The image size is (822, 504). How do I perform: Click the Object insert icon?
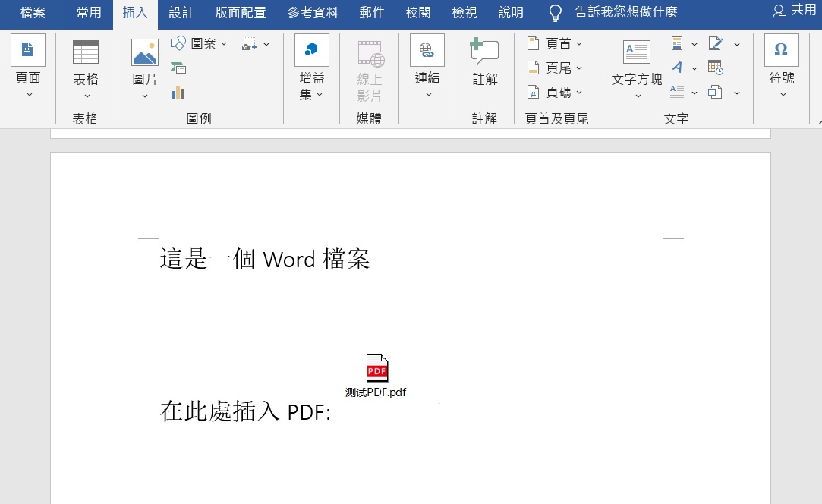tap(715, 93)
